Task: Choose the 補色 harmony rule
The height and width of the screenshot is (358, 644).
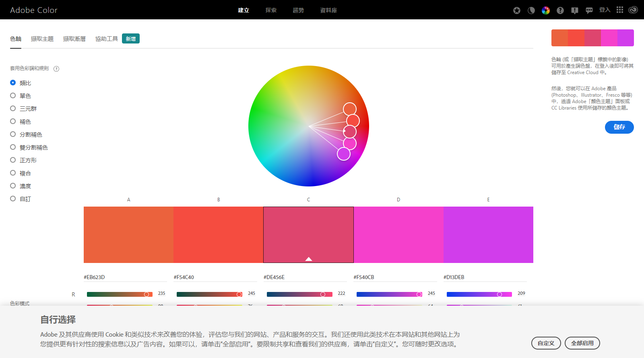Action: 13,122
